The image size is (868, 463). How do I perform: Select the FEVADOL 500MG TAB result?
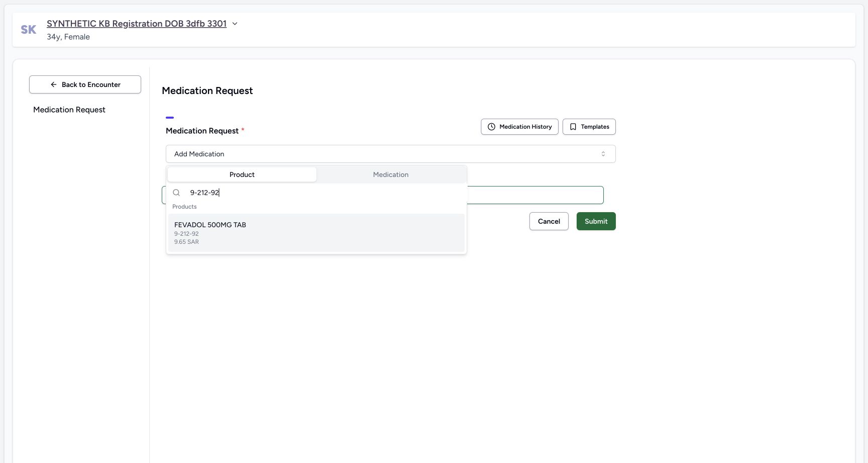pyautogui.click(x=316, y=233)
